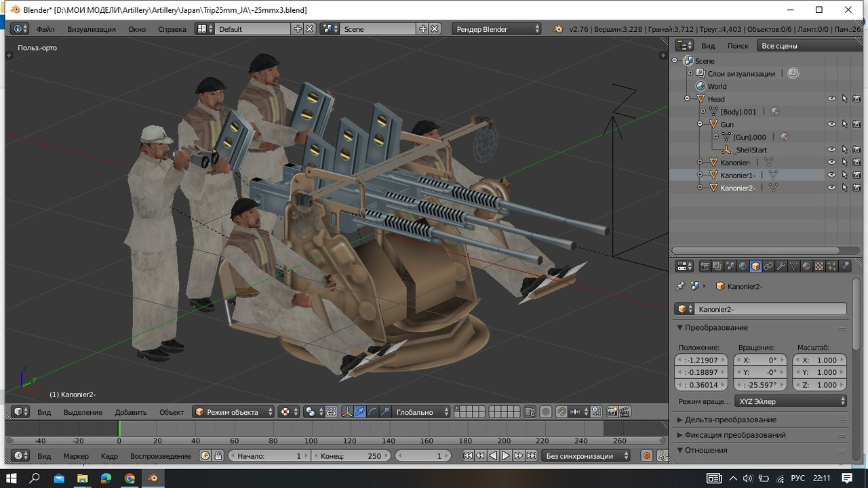Click the record auto-keyframe button in timeline

click(x=646, y=456)
